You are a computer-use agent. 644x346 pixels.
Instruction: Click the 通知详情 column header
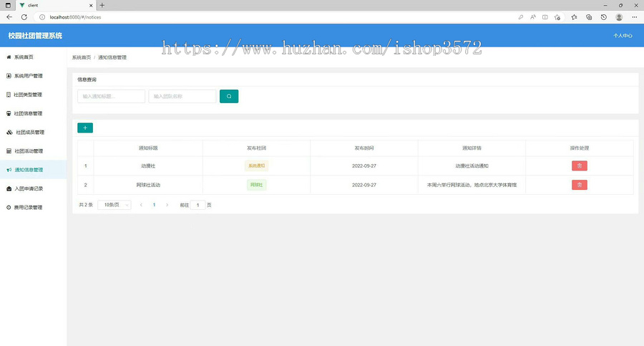pyautogui.click(x=472, y=148)
